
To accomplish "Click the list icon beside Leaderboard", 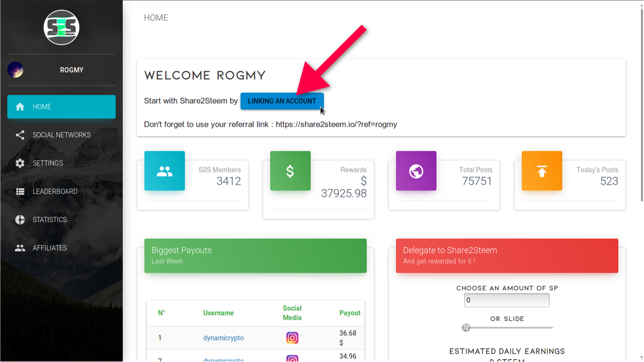I will coord(20,191).
